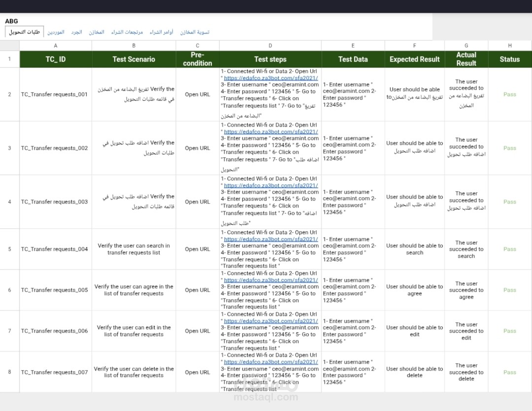Select 'User should be able to delete' cell
The height and width of the screenshot is (411, 532).
pyautogui.click(x=415, y=372)
